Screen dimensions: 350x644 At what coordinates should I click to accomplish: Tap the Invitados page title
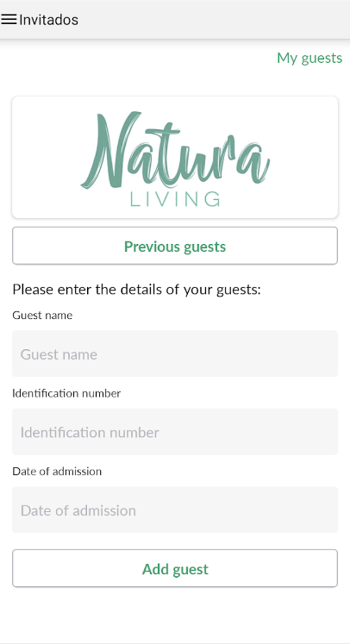click(x=48, y=20)
